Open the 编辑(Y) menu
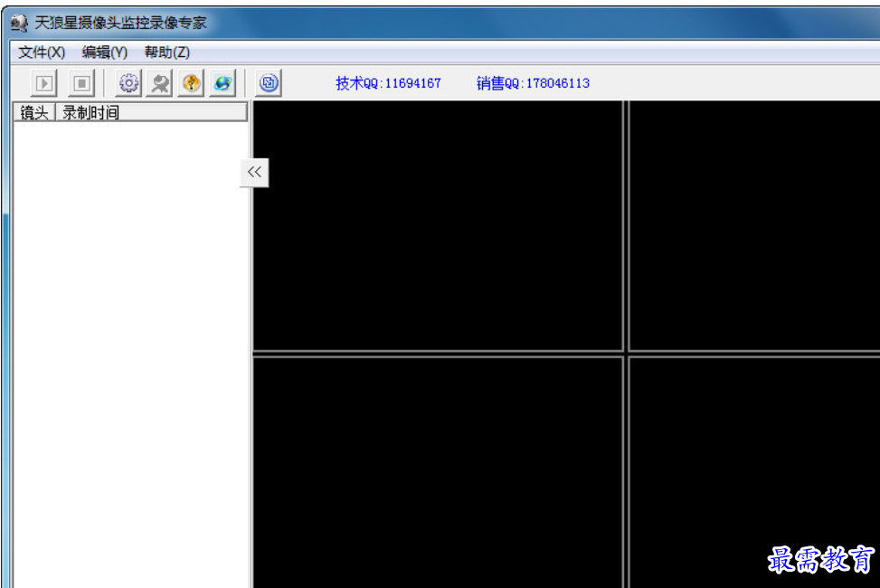This screenshot has height=588, width=880. [x=104, y=52]
